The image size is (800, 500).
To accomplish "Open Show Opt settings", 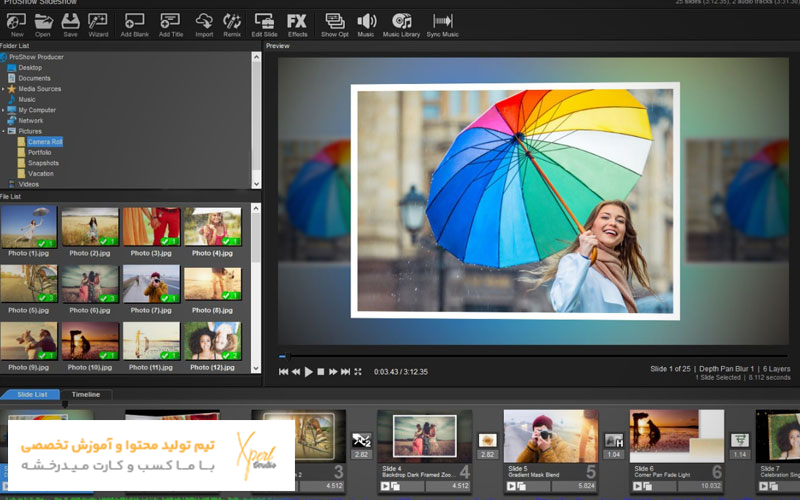I will click(x=335, y=24).
